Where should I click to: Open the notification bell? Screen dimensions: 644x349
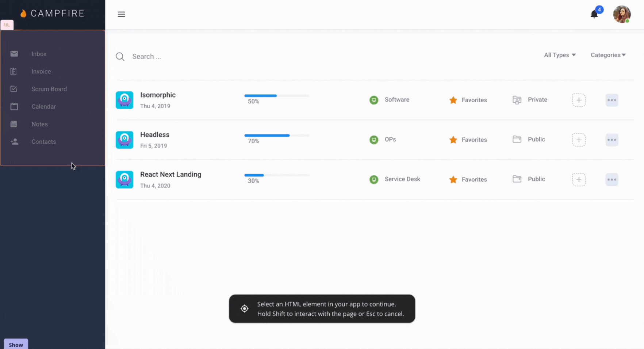(x=593, y=13)
